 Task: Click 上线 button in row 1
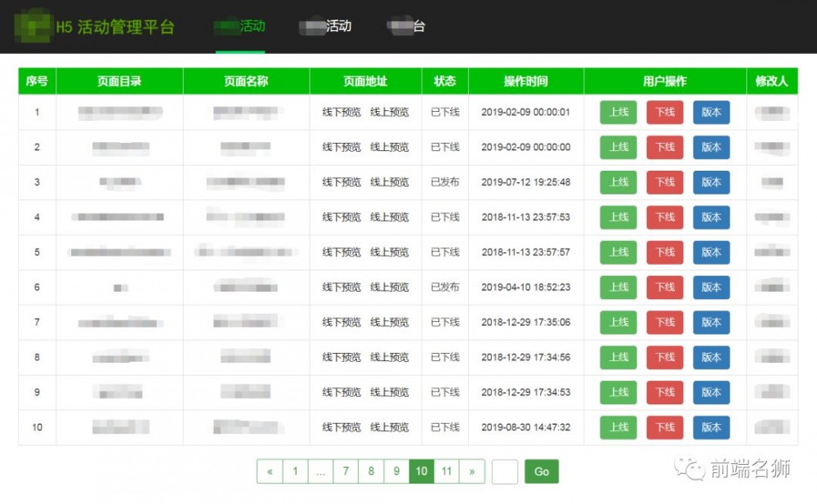618,112
